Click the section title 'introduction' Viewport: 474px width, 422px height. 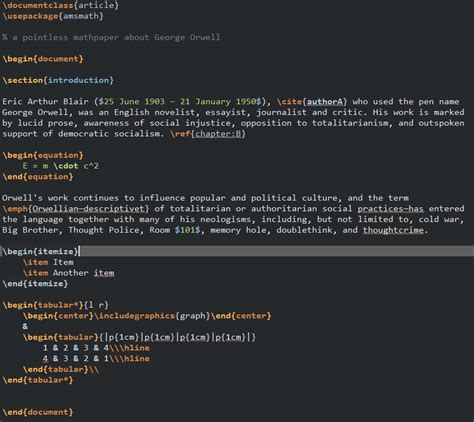click(78, 80)
